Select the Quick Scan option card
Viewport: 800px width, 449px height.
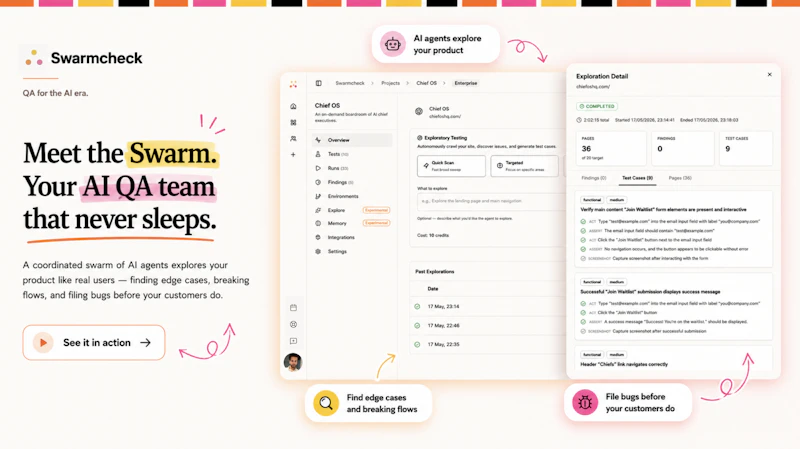point(451,166)
